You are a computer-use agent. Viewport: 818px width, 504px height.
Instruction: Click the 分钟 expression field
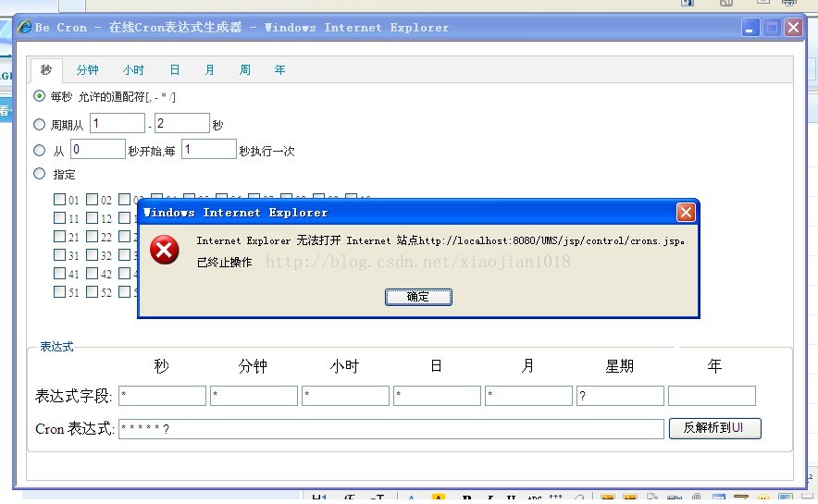(x=254, y=396)
